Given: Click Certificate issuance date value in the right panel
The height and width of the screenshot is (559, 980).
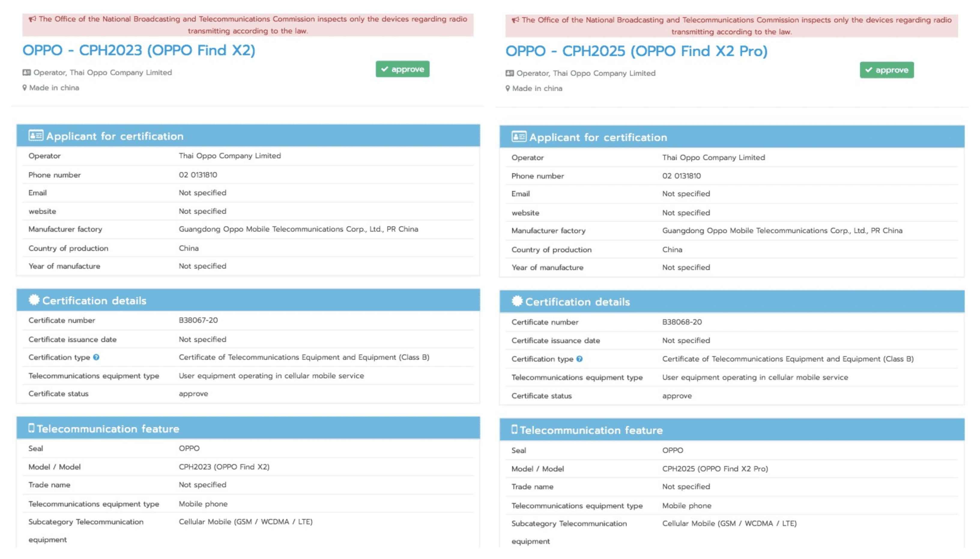Looking at the screenshot, I should point(686,340).
